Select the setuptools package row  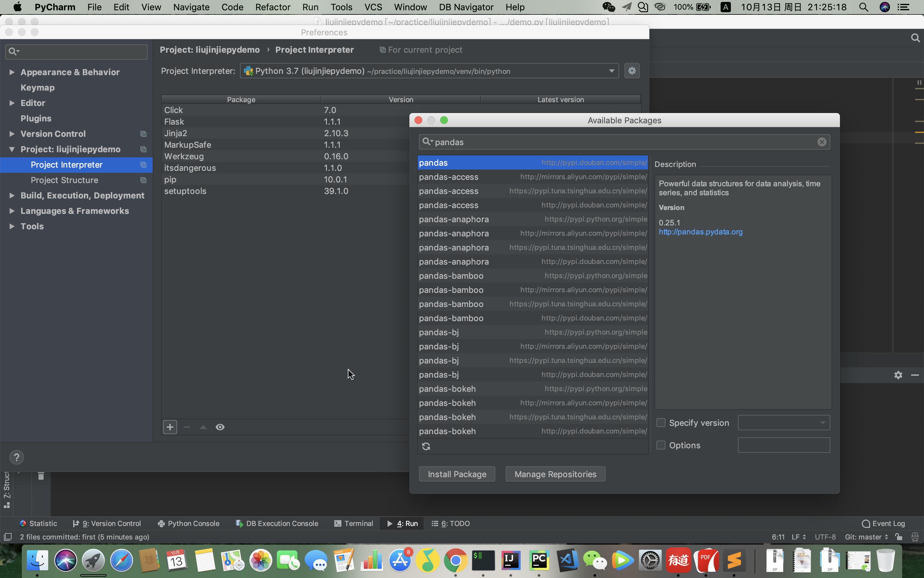[x=285, y=191]
